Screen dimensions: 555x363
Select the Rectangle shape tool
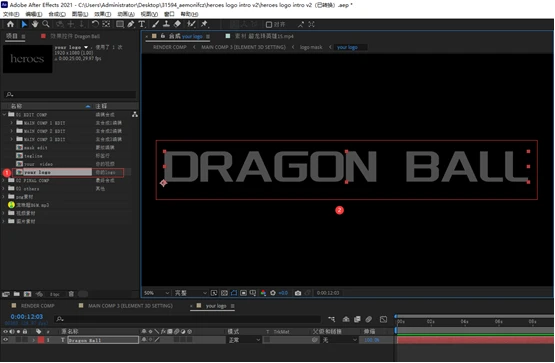coord(120,24)
